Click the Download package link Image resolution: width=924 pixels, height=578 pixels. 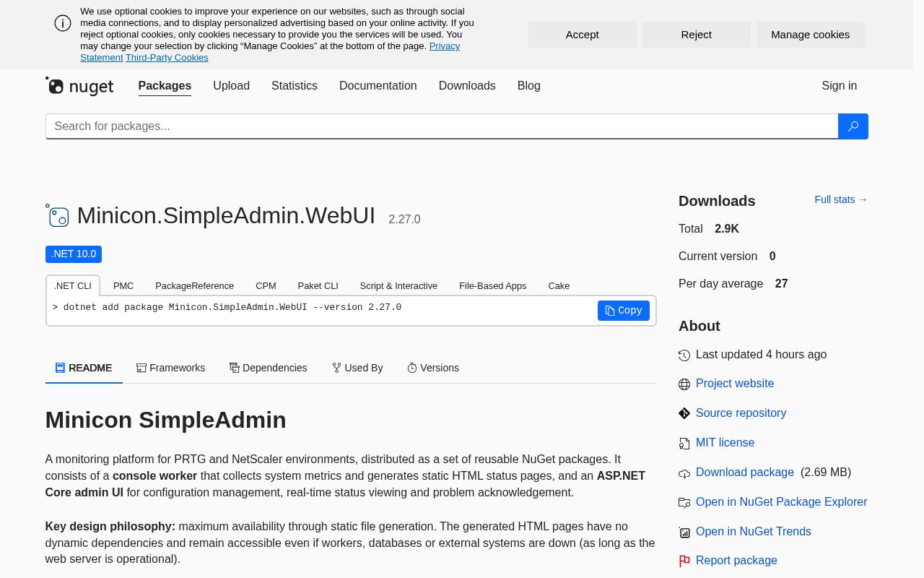pyautogui.click(x=745, y=473)
